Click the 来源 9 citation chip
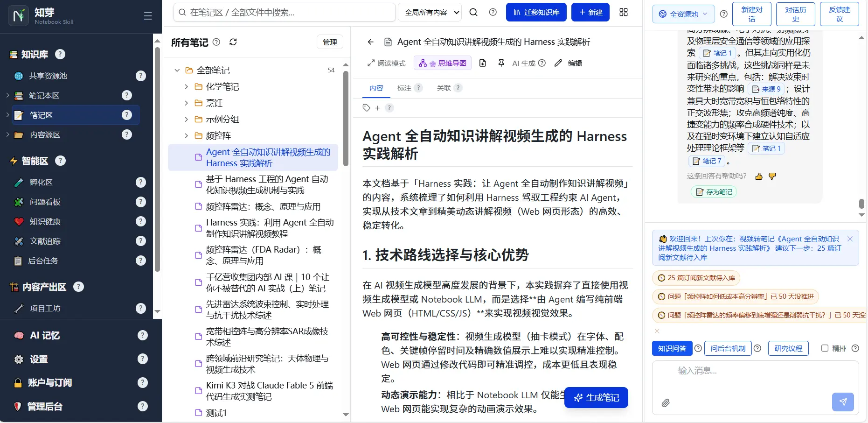Image resolution: width=868 pixels, height=423 pixels. tap(766, 89)
